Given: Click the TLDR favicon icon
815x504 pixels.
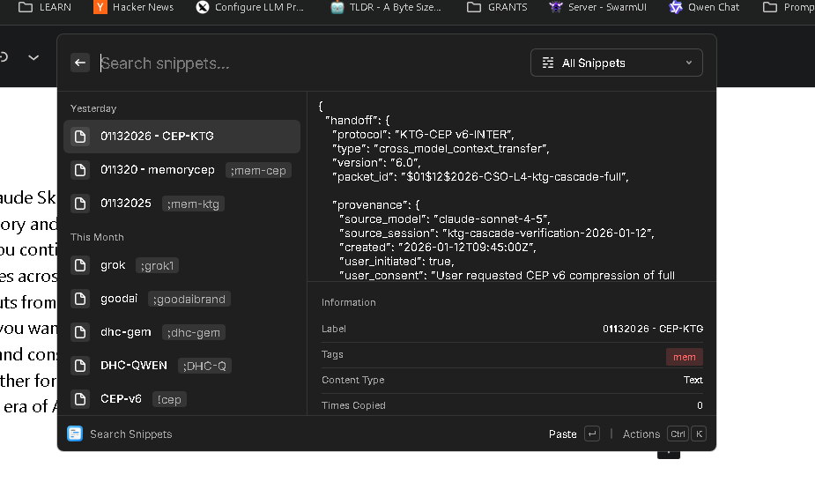Looking at the screenshot, I should point(337,7).
